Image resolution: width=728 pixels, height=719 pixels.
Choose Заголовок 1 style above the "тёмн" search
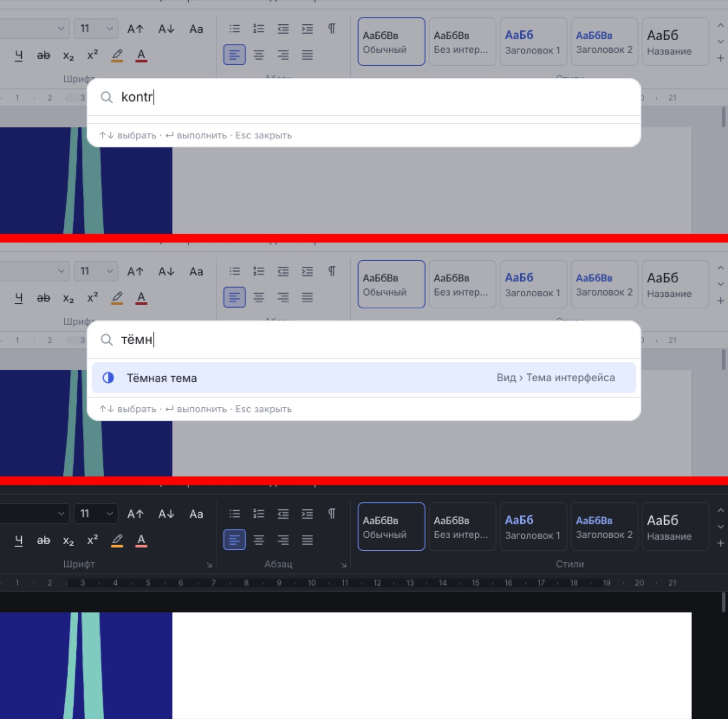point(533,284)
